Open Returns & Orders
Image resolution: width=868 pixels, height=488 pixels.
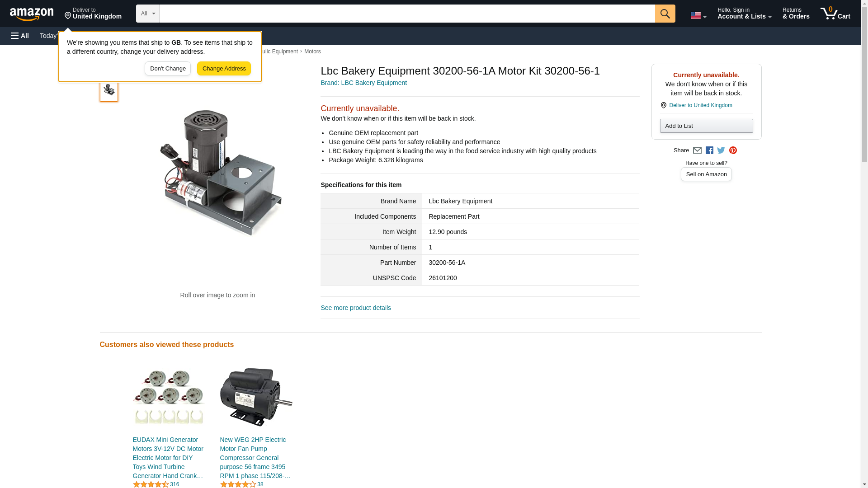(x=796, y=14)
